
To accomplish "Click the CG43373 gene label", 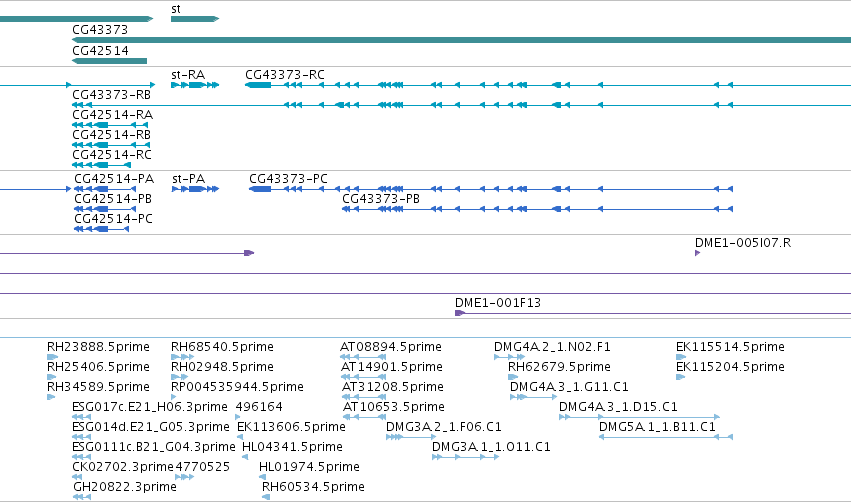I will [100, 30].
